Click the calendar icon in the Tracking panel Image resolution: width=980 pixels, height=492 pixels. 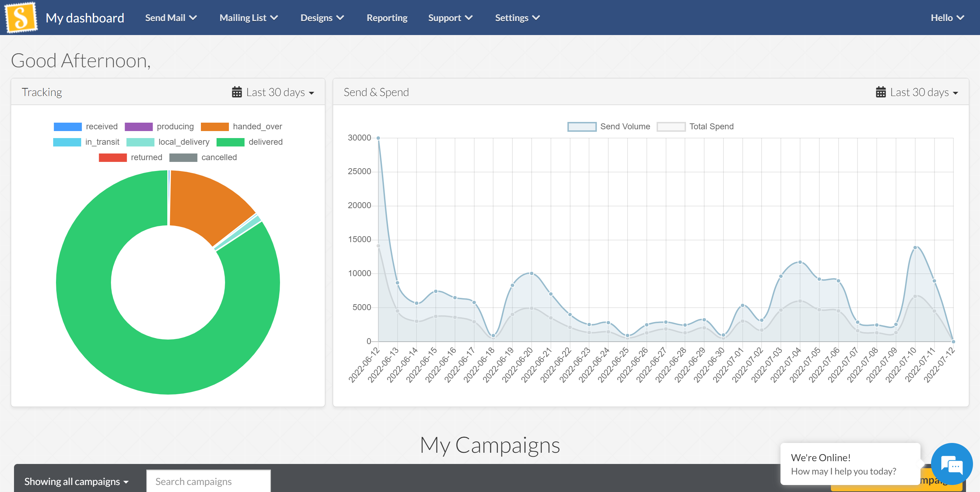(237, 92)
